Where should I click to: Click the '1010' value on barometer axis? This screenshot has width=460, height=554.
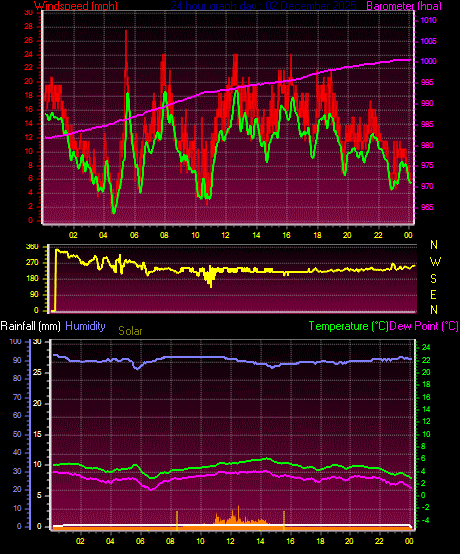tap(428, 20)
